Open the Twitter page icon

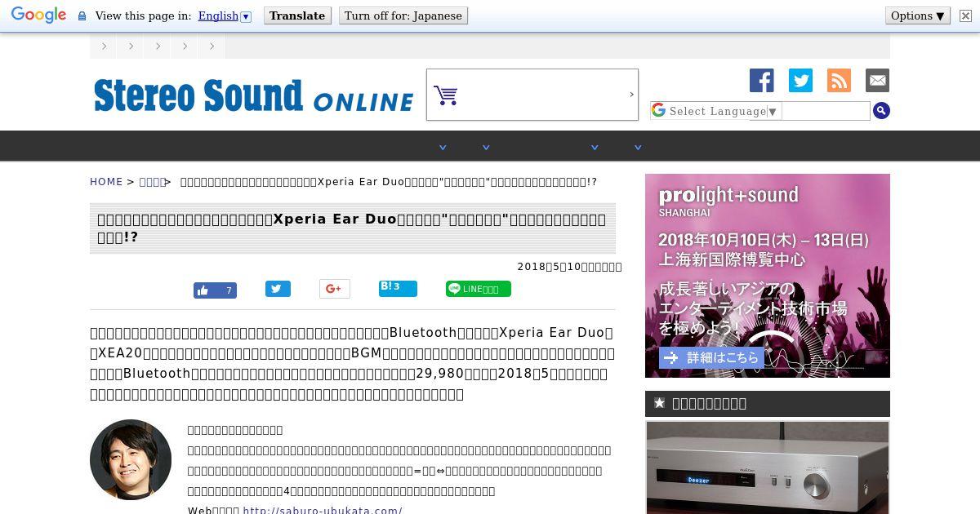(800, 80)
